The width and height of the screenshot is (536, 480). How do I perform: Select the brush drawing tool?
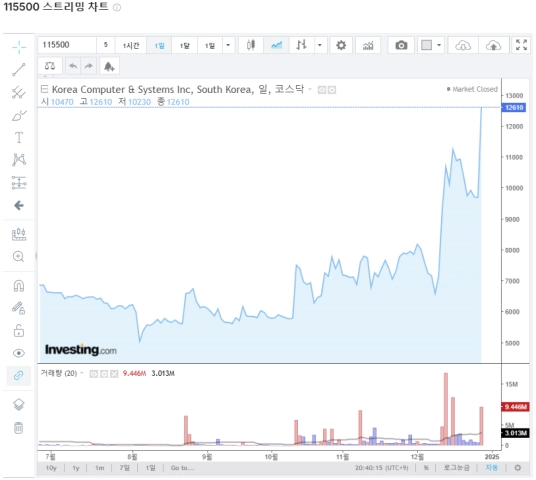[x=19, y=115]
